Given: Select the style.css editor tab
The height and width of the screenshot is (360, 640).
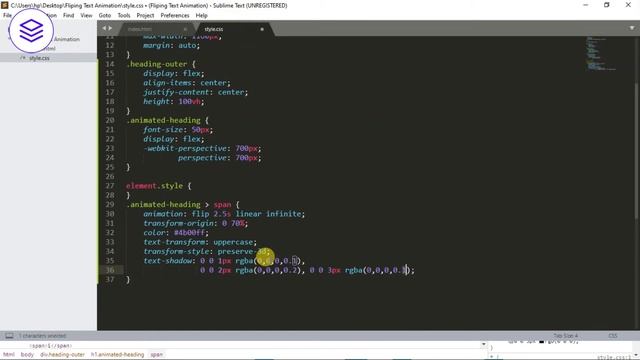Looking at the screenshot, I should [233, 29].
